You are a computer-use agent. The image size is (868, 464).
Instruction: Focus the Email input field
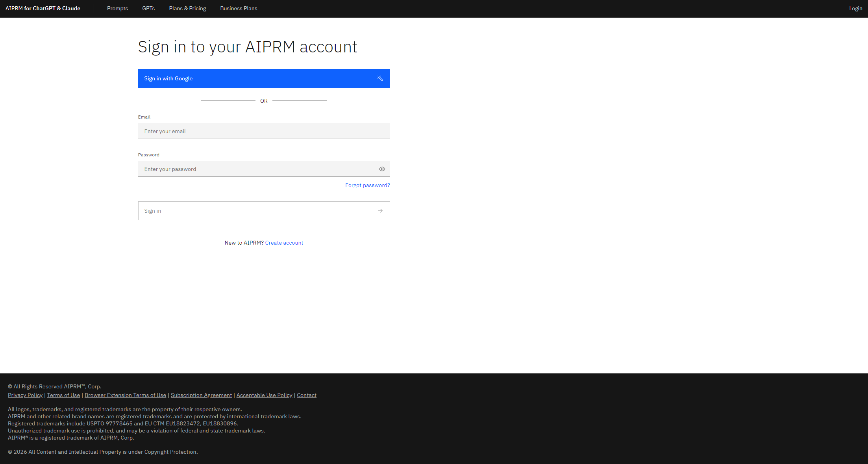(x=264, y=131)
